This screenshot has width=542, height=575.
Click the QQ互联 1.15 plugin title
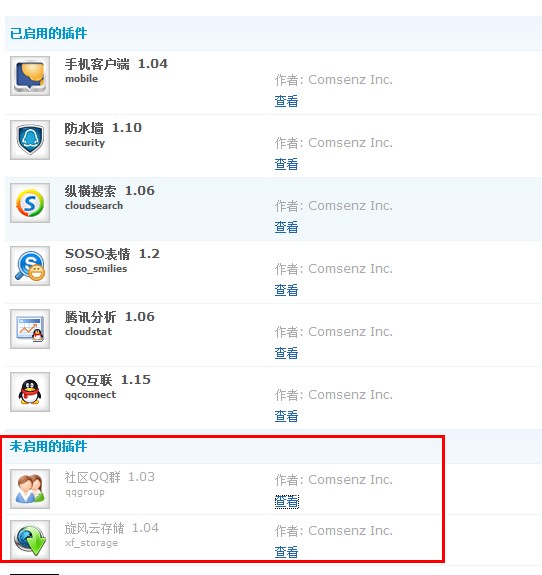108,380
